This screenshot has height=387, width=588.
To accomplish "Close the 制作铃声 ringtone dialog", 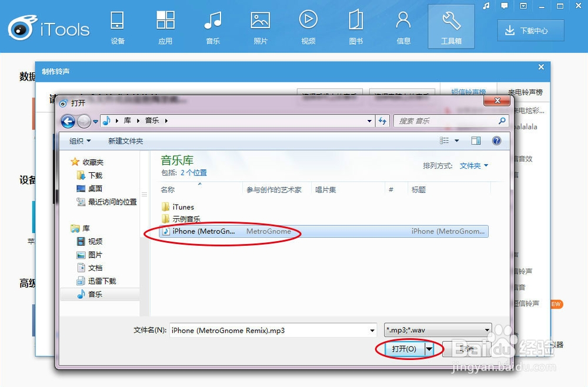I will click(x=541, y=67).
